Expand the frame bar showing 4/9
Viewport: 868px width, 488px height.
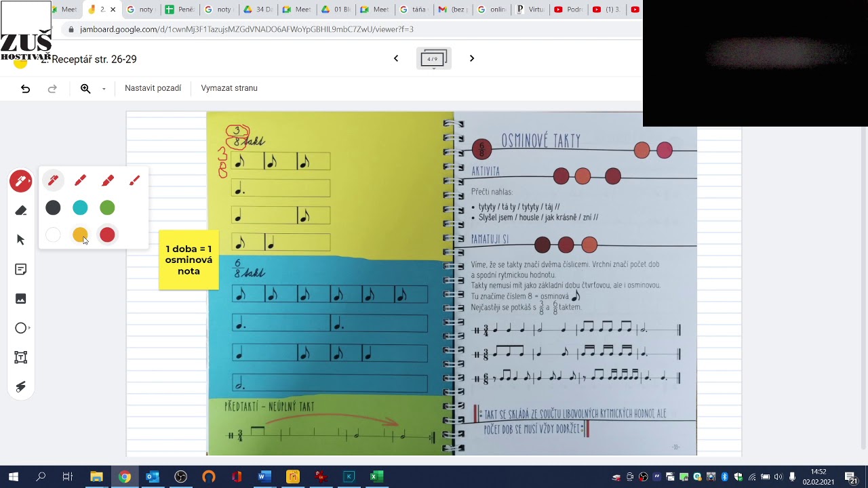click(x=433, y=59)
